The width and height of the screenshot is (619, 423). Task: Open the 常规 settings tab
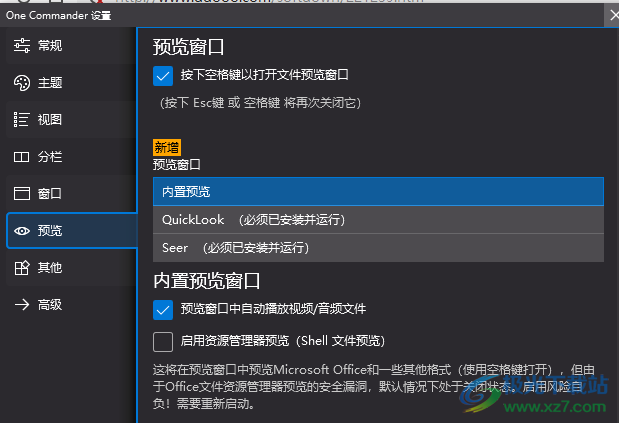[72, 46]
